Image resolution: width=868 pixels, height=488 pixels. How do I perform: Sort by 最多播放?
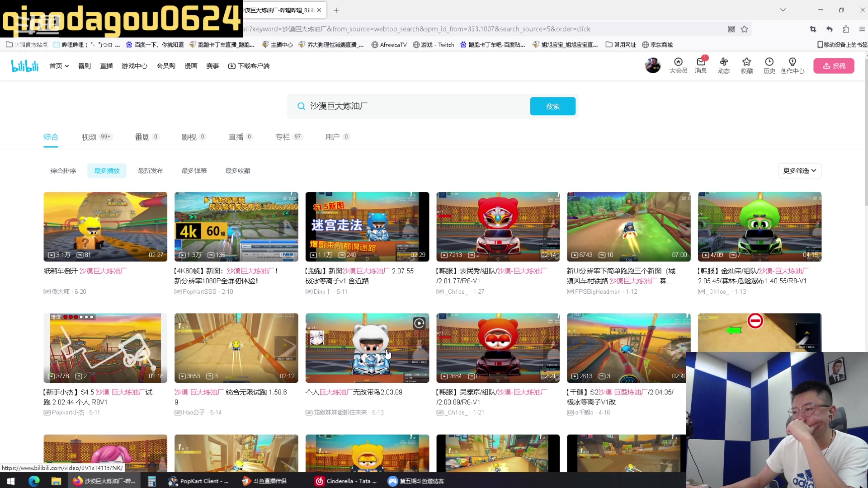[x=107, y=171]
